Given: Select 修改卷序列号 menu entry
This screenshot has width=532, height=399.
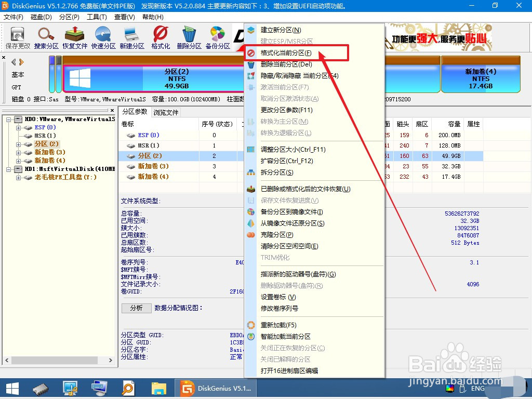Looking at the screenshot, I should (x=314, y=309).
